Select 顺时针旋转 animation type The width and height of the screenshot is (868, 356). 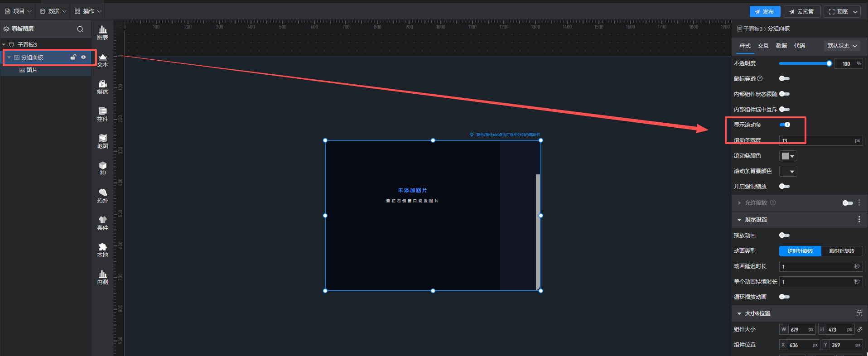pos(841,251)
